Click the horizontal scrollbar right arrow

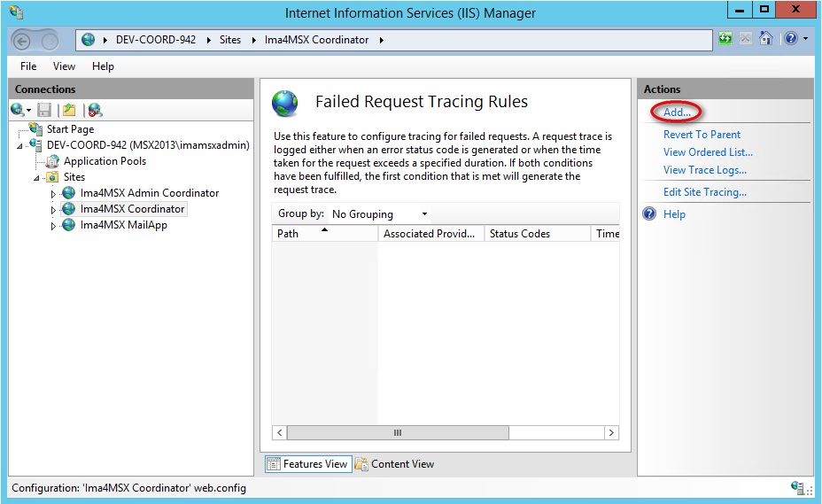(611, 432)
